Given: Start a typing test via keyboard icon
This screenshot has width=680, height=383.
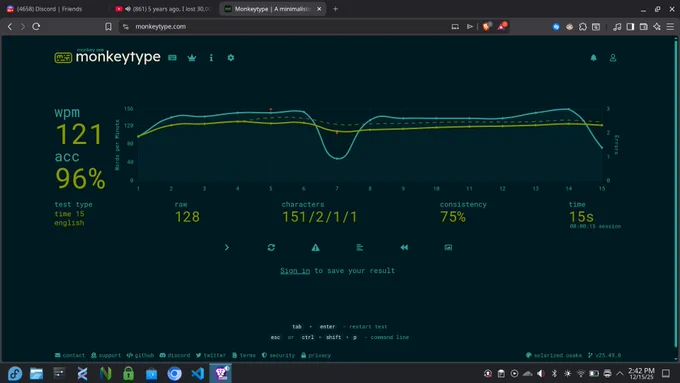Looking at the screenshot, I should pos(172,58).
